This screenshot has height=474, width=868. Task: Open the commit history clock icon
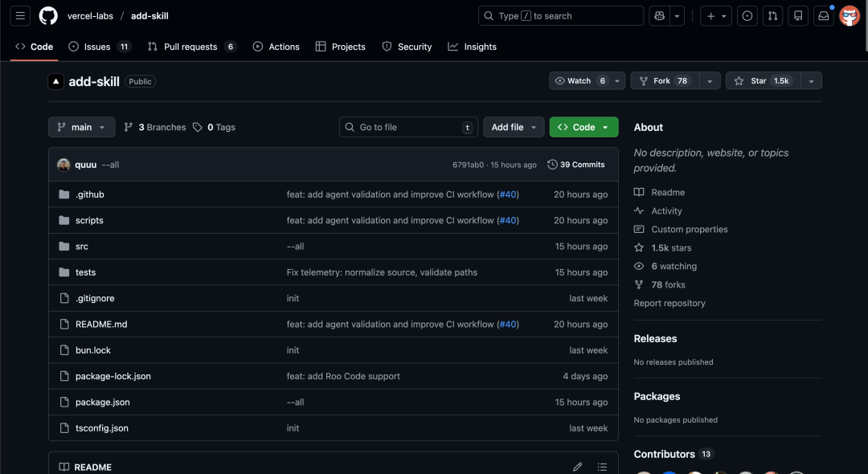click(x=553, y=164)
